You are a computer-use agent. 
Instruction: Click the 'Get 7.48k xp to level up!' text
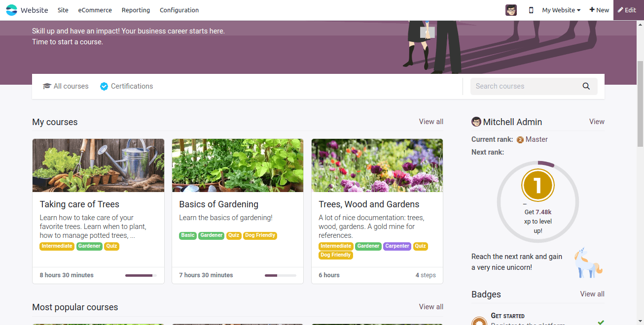(x=538, y=222)
